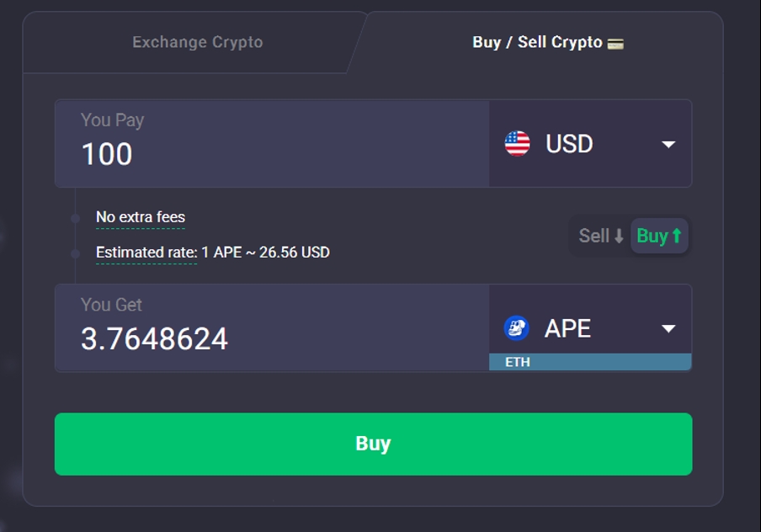Click the Sell down-arrow icon

click(619, 237)
